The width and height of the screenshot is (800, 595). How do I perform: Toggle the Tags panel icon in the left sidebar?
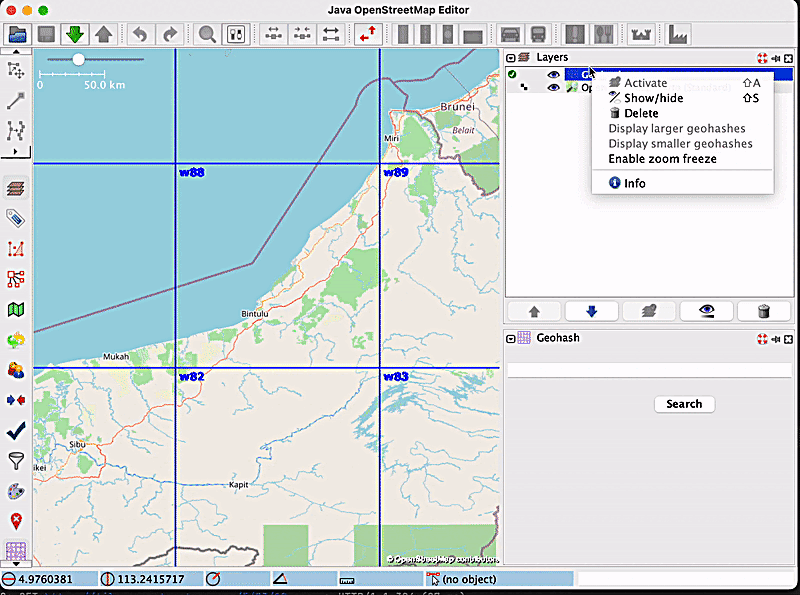(16, 219)
